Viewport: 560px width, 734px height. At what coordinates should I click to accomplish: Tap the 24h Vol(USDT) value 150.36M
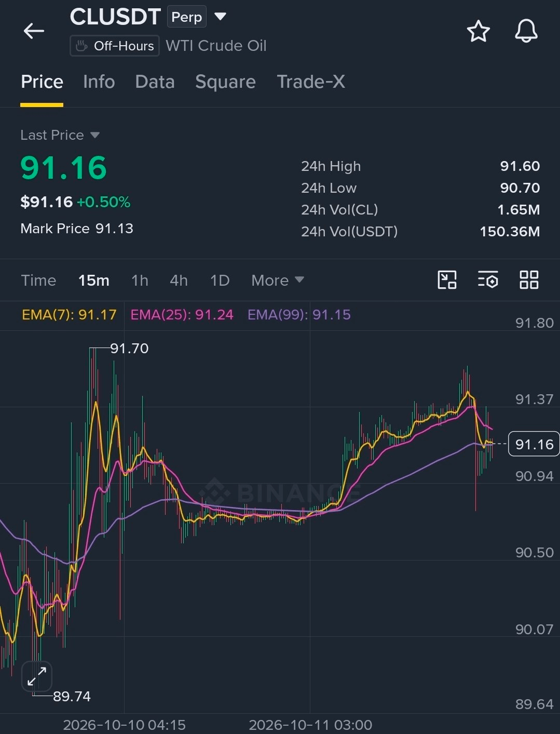pos(510,232)
